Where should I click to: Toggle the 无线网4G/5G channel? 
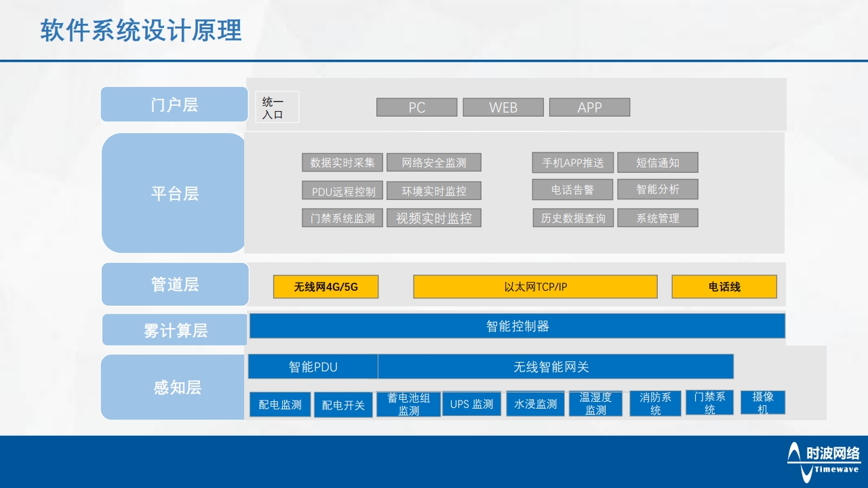325,287
